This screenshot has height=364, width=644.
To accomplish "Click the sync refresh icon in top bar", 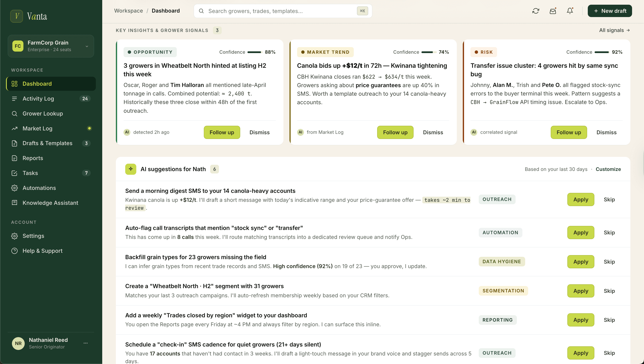I will click(536, 11).
